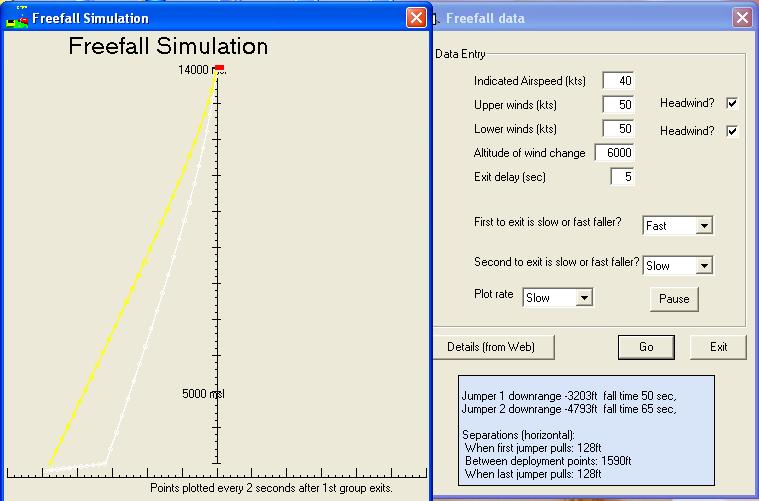Click the Altitude of wind change field

click(x=615, y=153)
